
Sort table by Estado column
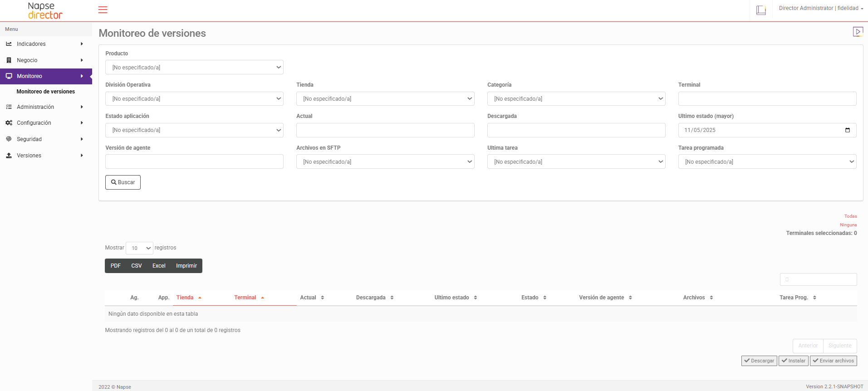coord(534,298)
